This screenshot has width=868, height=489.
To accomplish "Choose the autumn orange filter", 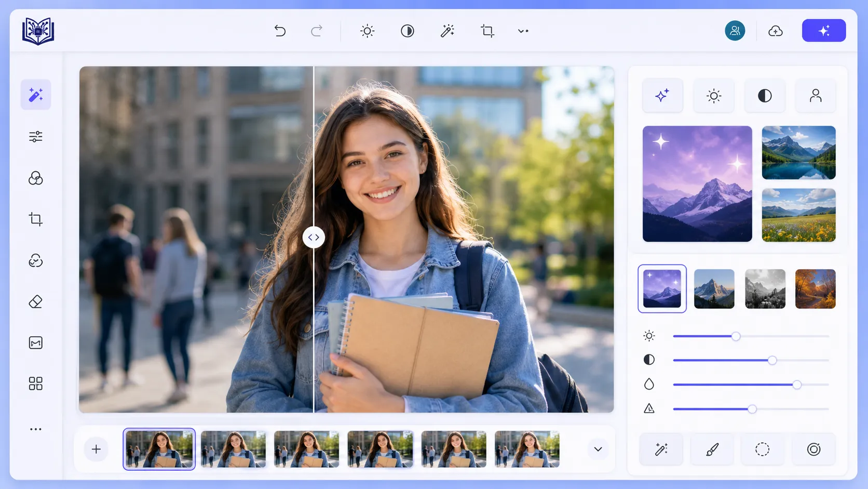I will (x=816, y=289).
